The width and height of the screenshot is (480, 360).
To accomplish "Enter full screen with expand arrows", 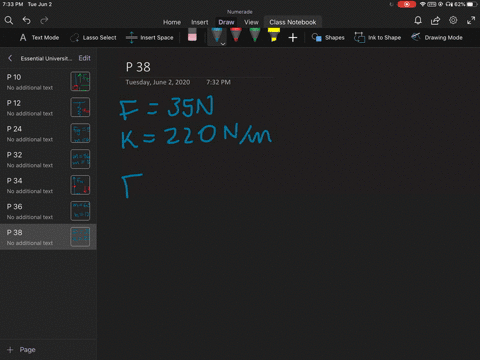I will coord(471,20).
